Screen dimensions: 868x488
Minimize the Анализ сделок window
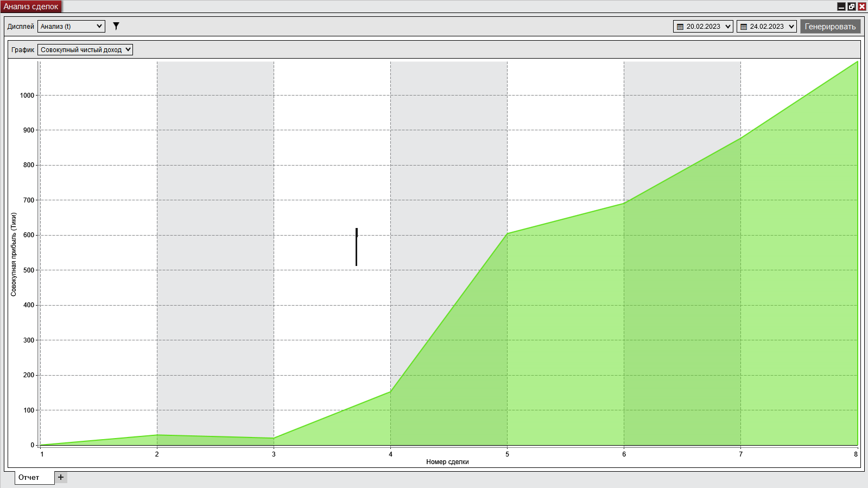(841, 7)
